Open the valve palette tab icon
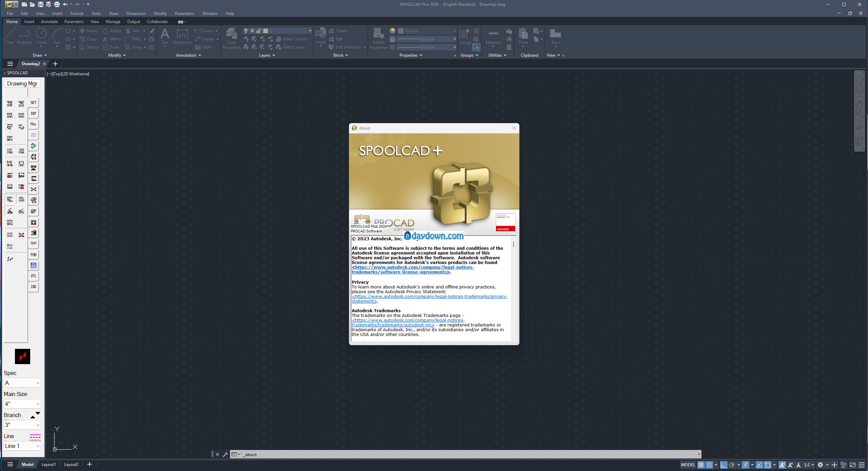The image size is (868, 471). (x=34, y=189)
